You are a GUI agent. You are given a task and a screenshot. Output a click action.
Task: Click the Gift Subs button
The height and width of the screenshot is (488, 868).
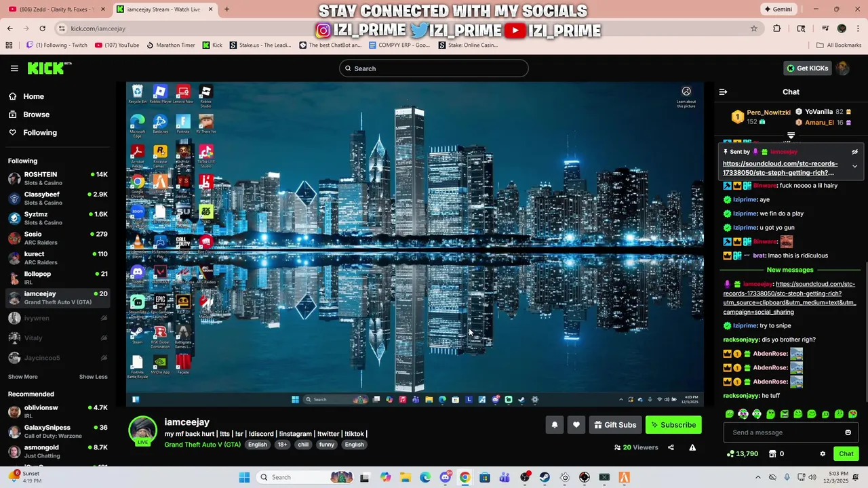[x=615, y=425]
